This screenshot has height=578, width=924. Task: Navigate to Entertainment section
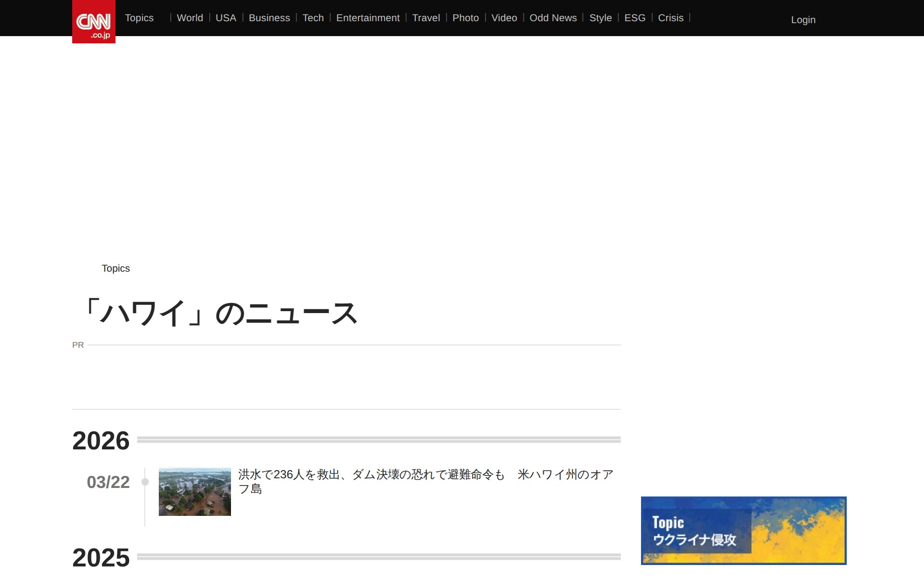click(368, 18)
